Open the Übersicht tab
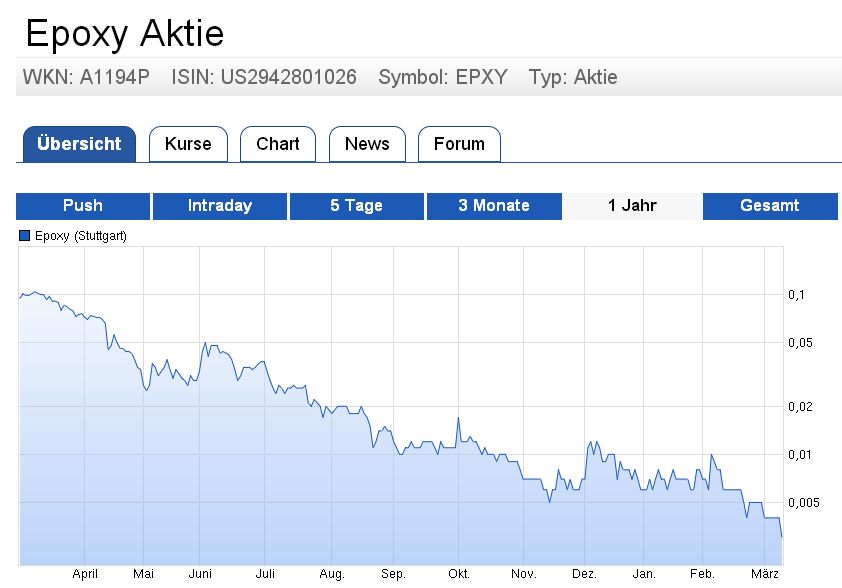Image resolution: width=842 pixels, height=588 pixels. pyautogui.click(x=78, y=144)
